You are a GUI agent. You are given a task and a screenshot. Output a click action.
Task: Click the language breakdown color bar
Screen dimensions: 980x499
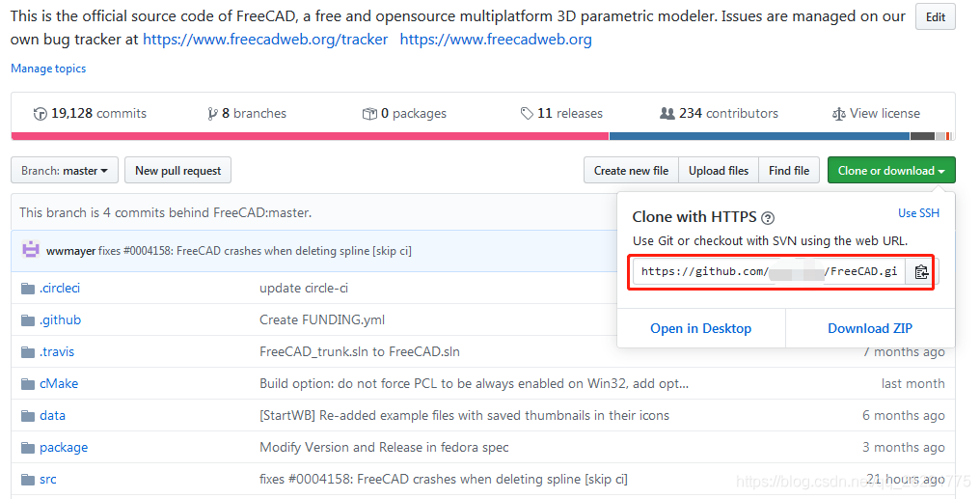point(482,136)
